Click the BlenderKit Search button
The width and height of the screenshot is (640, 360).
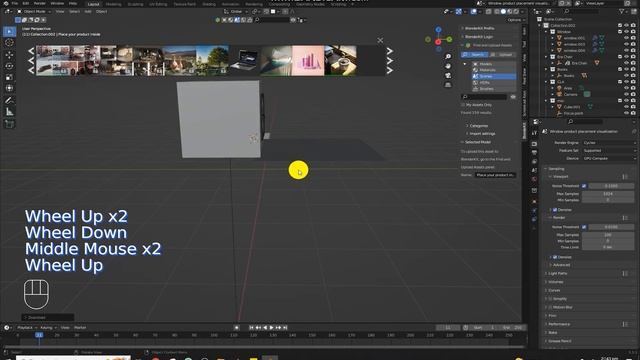tap(475, 55)
